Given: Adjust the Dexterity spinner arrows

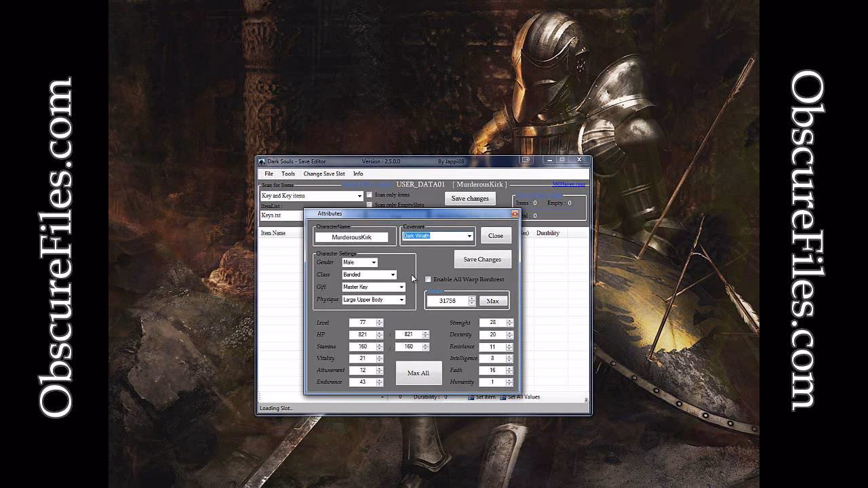Looking at the screenshot, I should click(509, 335).
